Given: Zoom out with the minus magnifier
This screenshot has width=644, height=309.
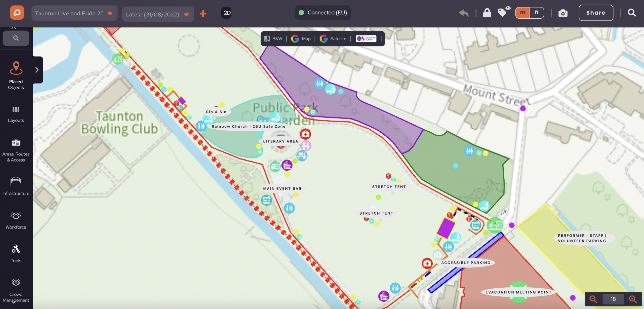Looking at the screenshot, I should tap(593, 299).
